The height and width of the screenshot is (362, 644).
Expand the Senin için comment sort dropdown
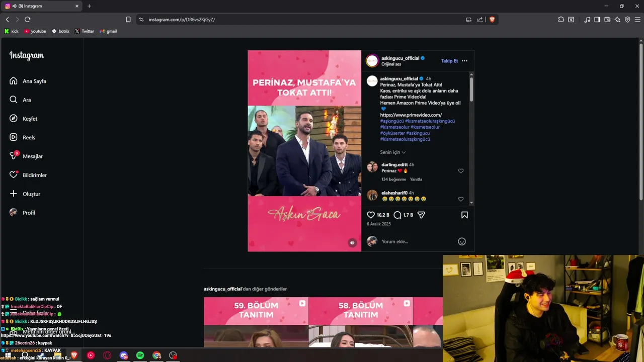point(393,152)
